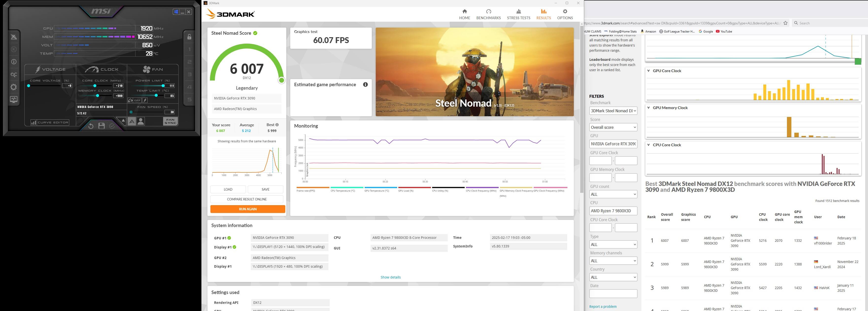The image size is (868, 311).
Task: Open MSI Afterburner settings gear
Action: [x=14, y=87]
